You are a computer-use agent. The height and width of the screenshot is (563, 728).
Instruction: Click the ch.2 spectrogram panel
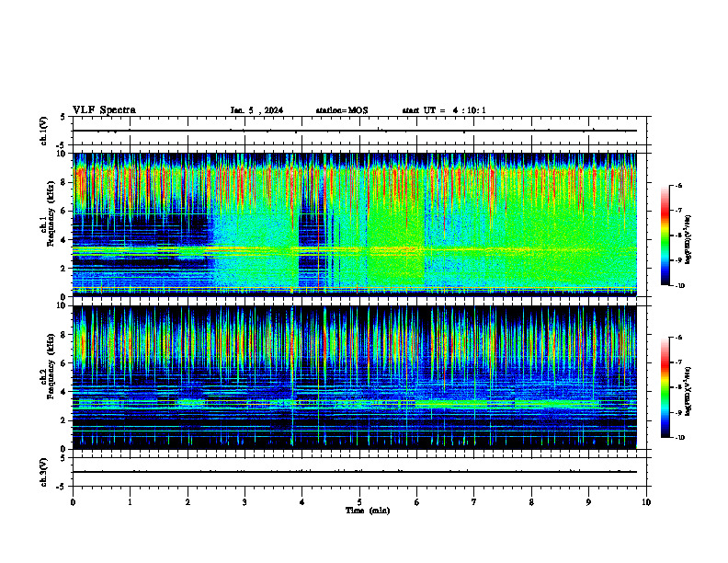354,377
